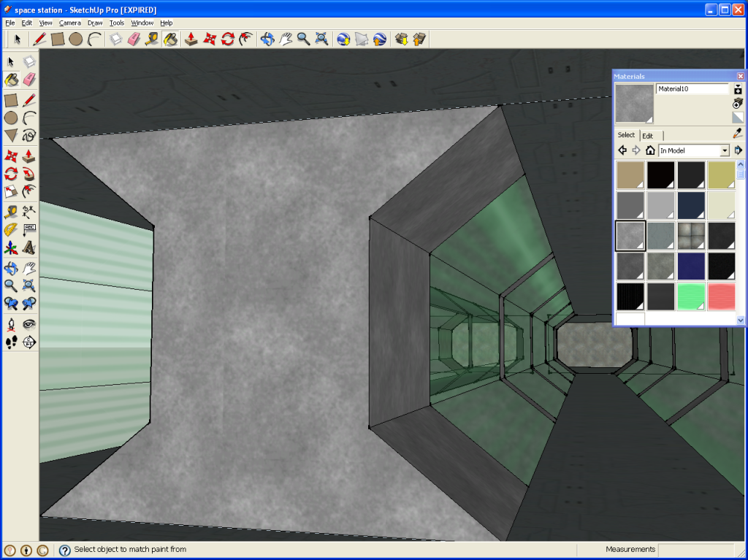Image resolution: width=748 pixels, height=560 pixels.
Task: Select the Freehand draw tool
Action: 29,136
